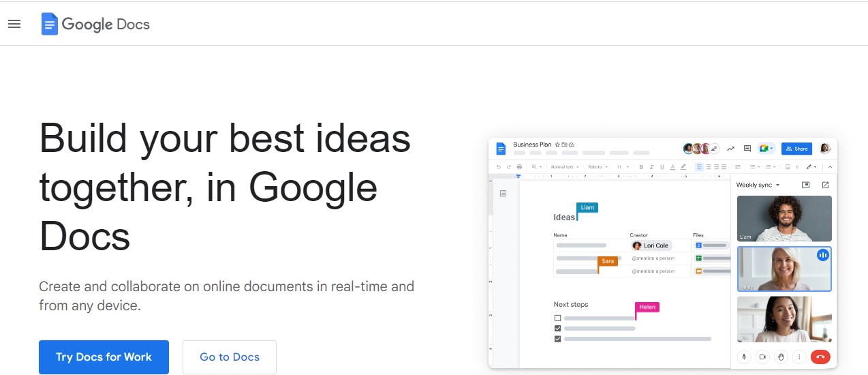Click the cloud saved status icon
The width and height of the screenshot is (868, 375).
click(x=572, y=145)
